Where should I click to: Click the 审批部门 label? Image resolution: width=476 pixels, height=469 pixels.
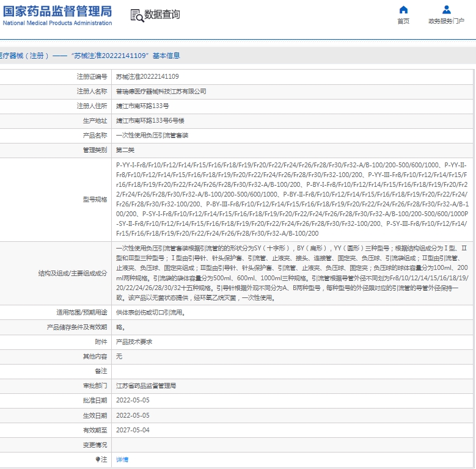pyautogui.click(x=95, y=385)
